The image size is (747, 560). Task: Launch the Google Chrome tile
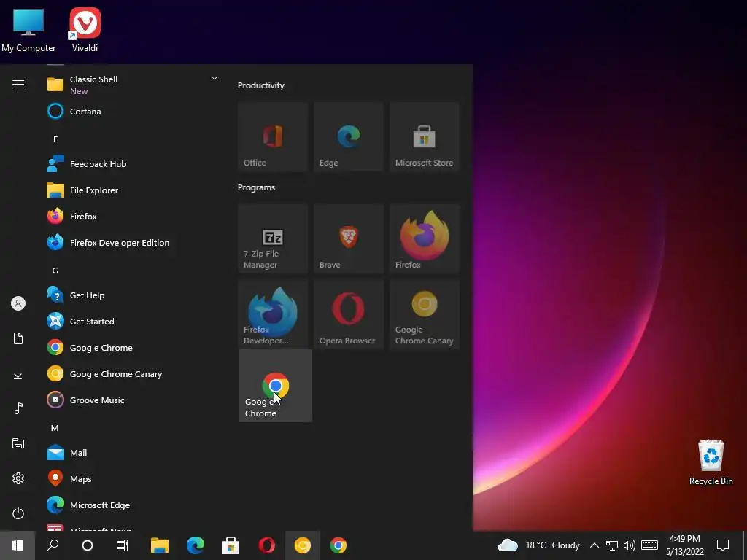coord(275,386)
